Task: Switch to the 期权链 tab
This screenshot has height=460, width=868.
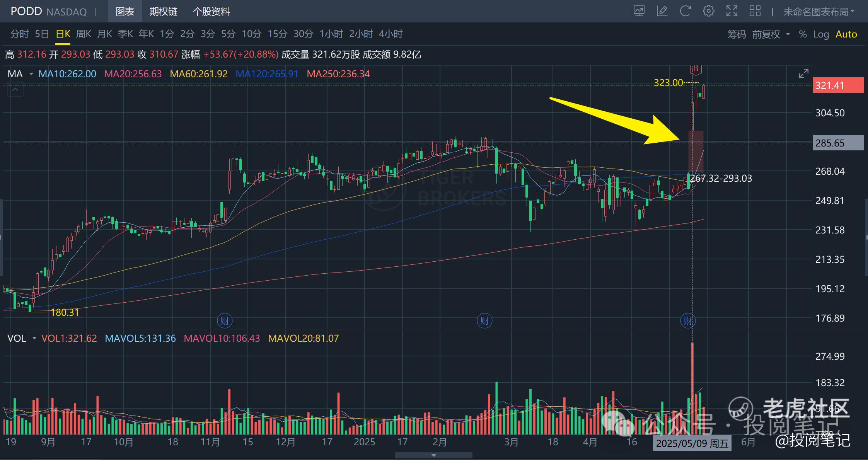Action: 163,12
